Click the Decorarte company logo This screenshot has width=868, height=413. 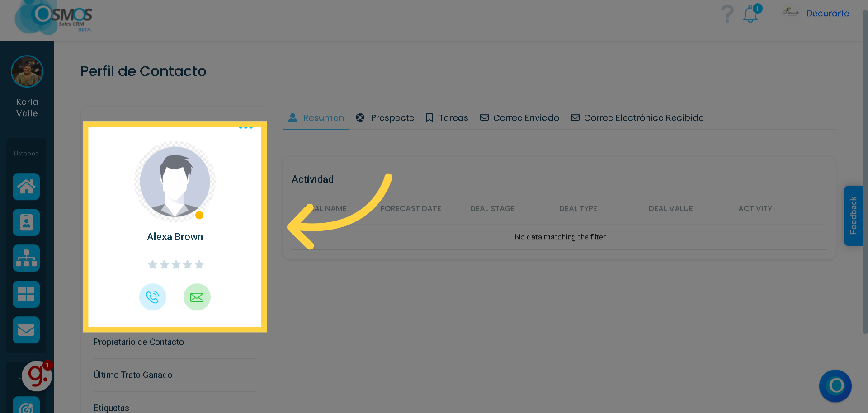coord(791,12)
